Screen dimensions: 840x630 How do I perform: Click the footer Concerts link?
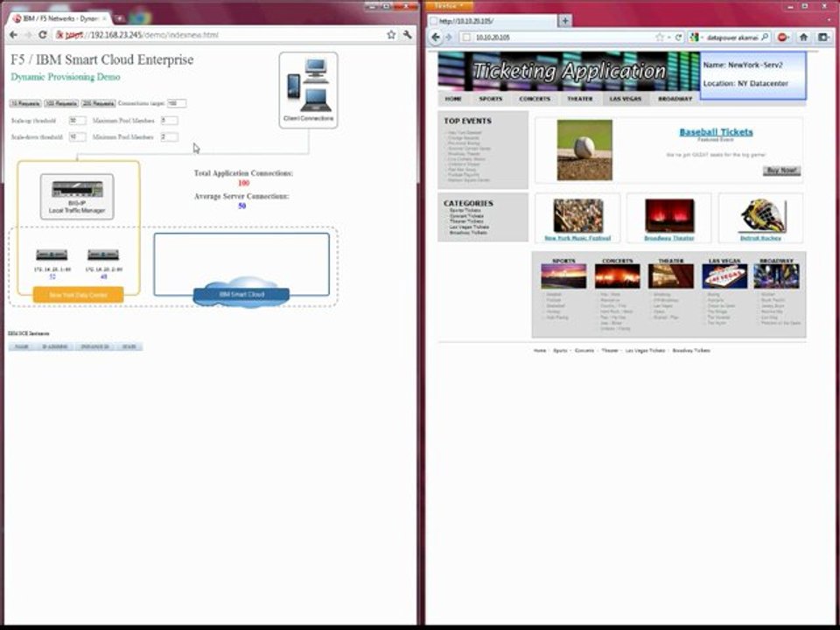tap(584, 350)
